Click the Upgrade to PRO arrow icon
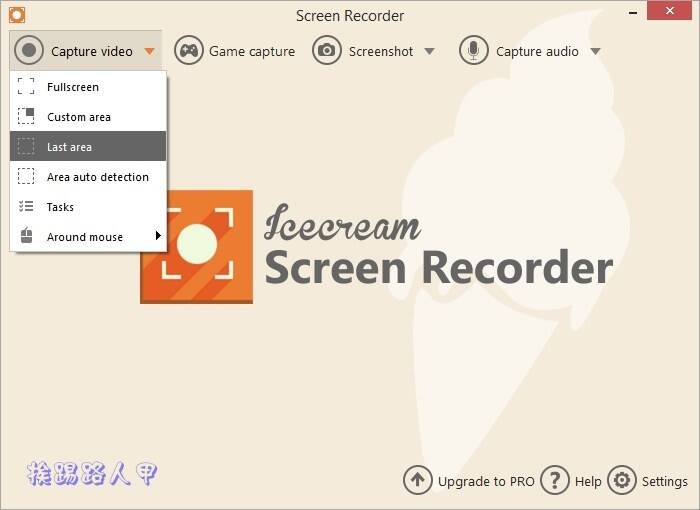The height and width of the screenshot is (510, 700). (417, 480)
